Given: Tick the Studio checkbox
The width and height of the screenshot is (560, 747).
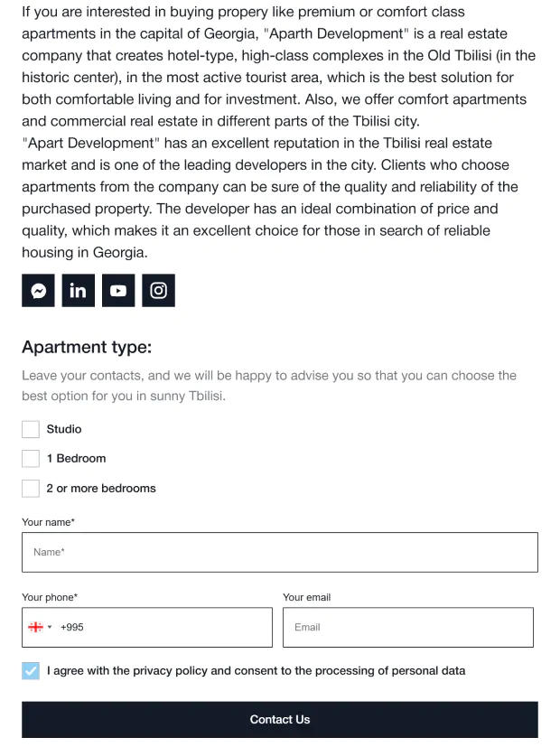Looking at the screenshot, I should tap(31, 429).
